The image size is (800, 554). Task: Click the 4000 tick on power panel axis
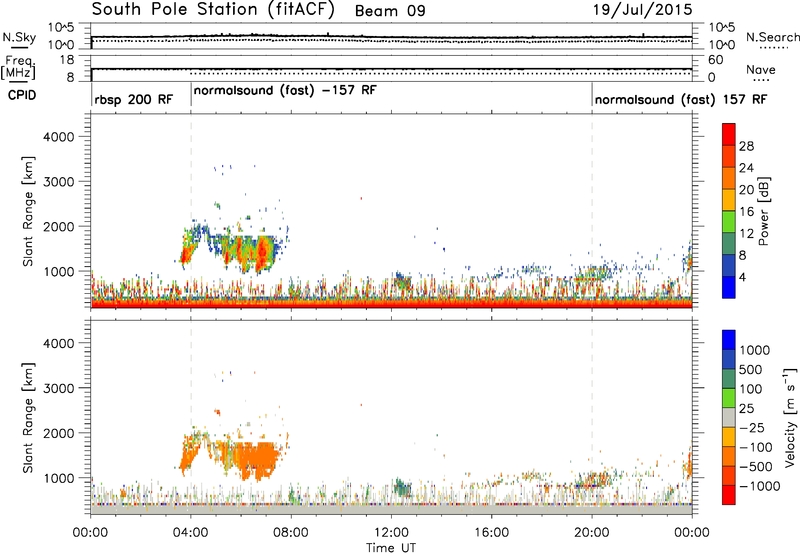58,137
